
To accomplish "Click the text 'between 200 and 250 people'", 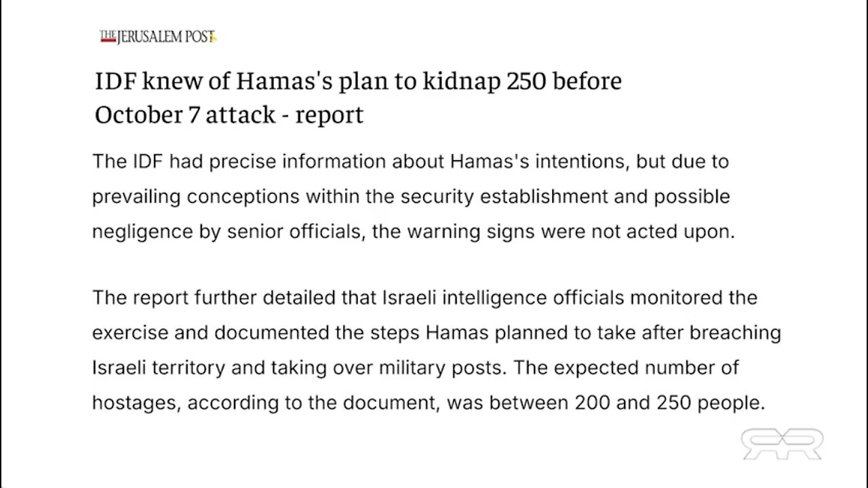I will pos(627,403).
